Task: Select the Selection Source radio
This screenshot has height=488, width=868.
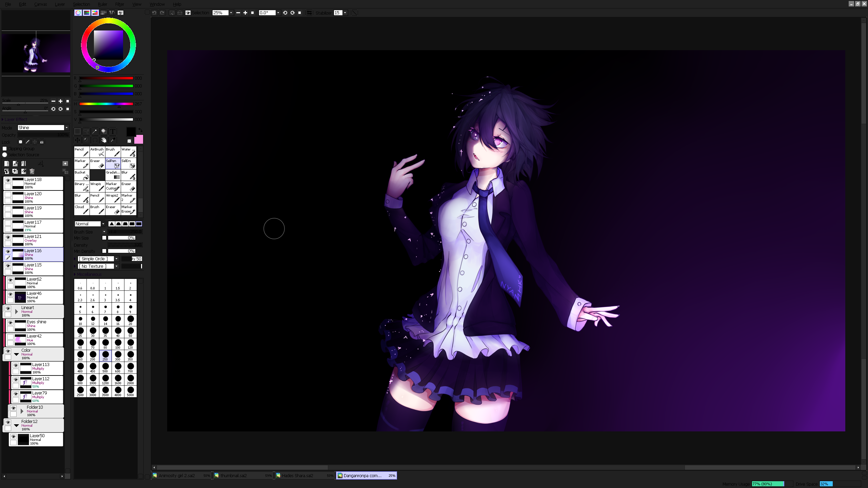Action: tap(5, 155)
